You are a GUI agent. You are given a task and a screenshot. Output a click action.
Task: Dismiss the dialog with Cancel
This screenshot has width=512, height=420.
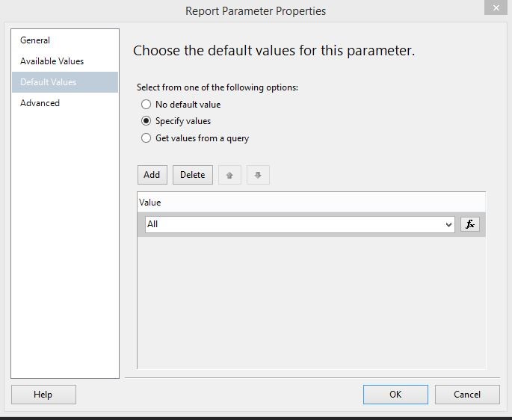point(467,395)
